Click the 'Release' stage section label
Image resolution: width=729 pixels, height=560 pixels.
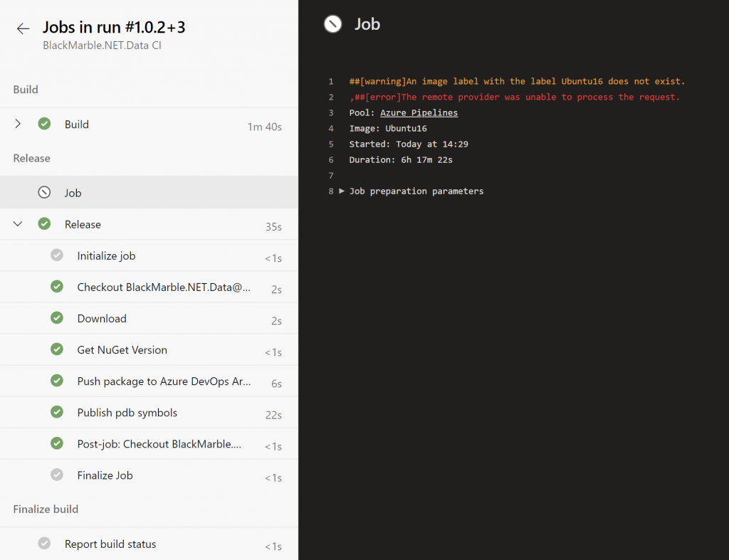click(x=31, y=159)
